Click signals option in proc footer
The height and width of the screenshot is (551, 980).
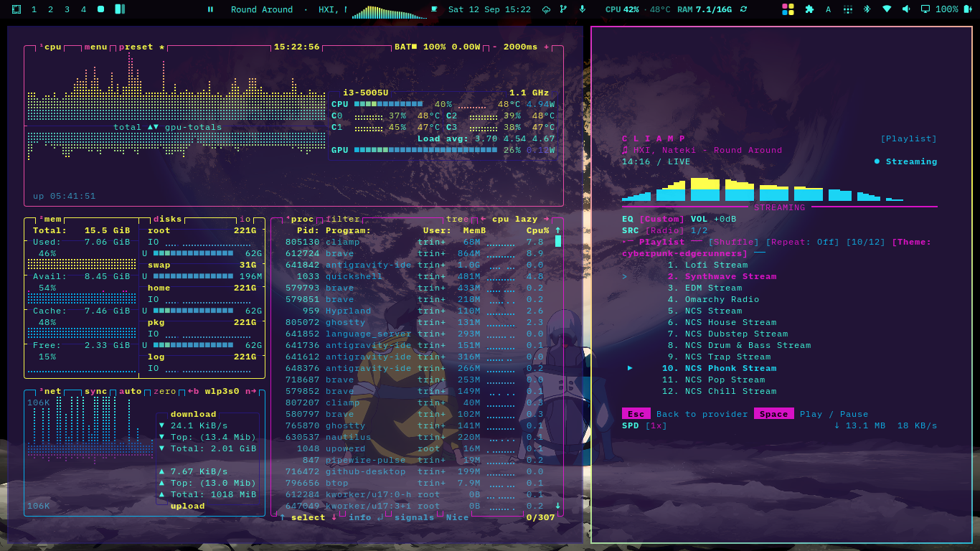(x=415, y=517)
